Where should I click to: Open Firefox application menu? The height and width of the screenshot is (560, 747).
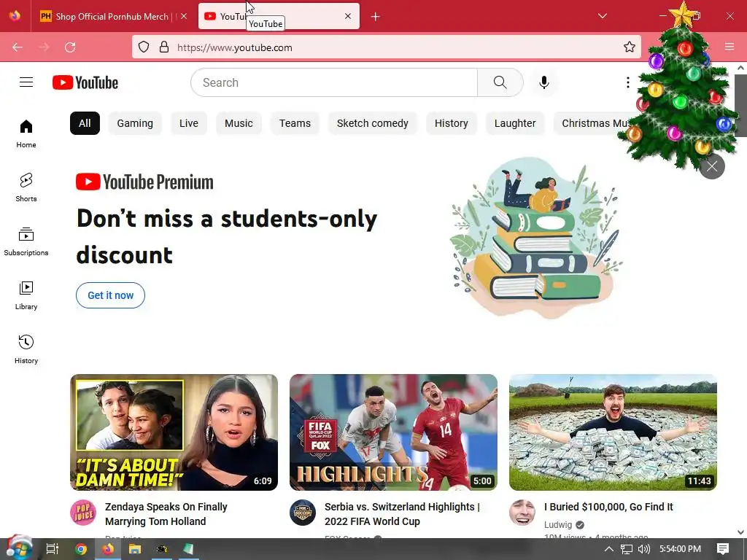click(729, 47)
